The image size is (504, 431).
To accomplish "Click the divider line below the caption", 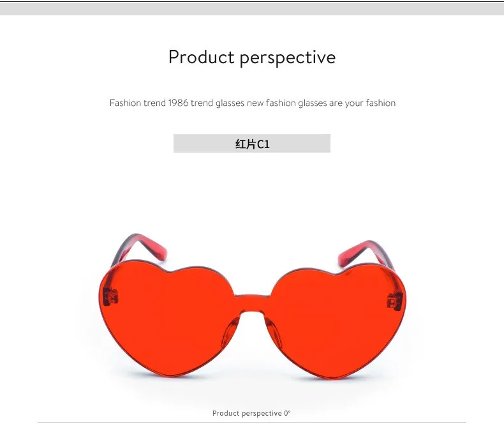I will [x=252, y=422].
